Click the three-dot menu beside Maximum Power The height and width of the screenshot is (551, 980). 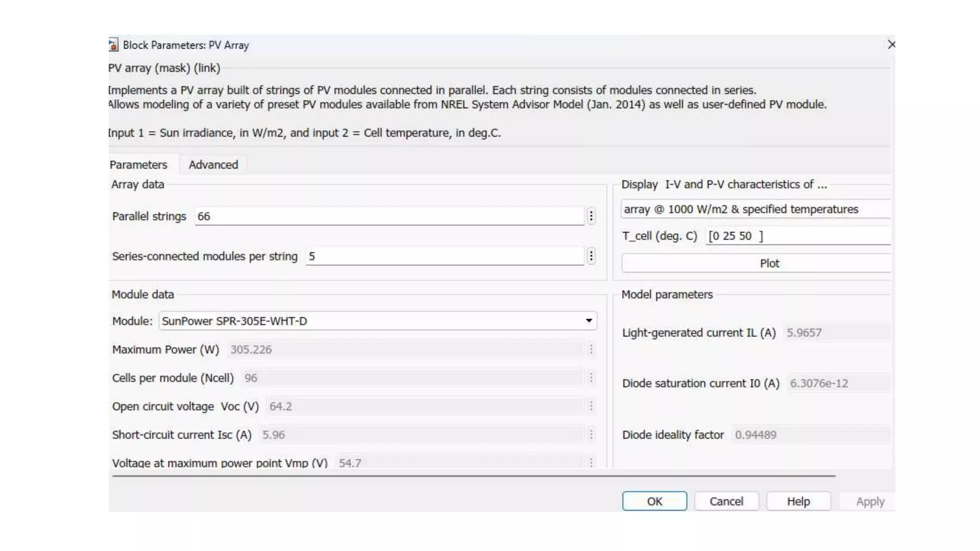coord(591,350)
